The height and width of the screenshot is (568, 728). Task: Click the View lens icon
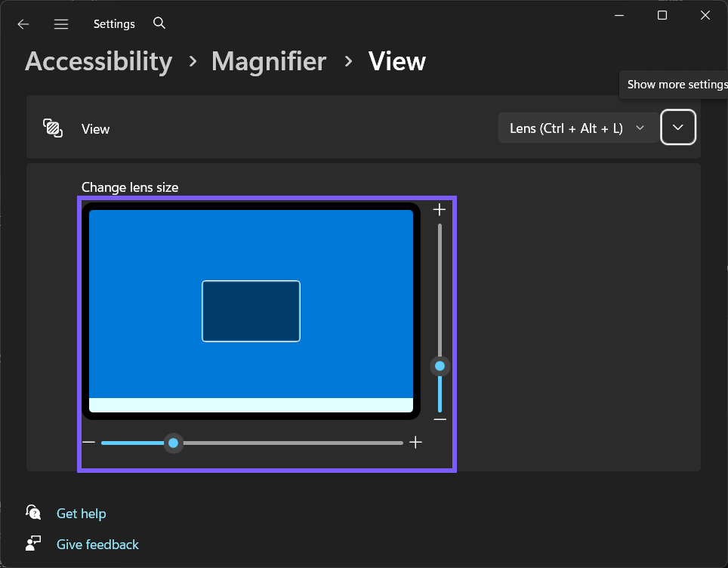[x=53, y=128]
